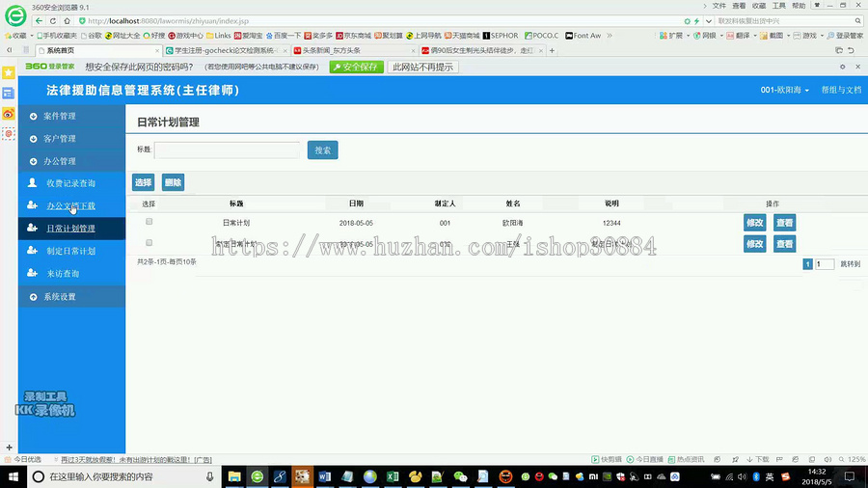Open the 帮组与文档 link
The height and width of the screenshot is (488, 868).
pyautogui.click(x=841, y=90)
